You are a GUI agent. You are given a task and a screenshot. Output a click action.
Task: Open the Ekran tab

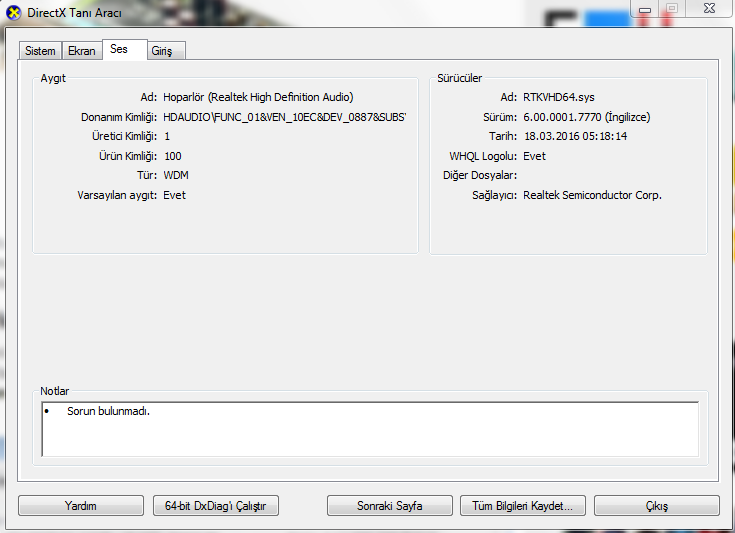(x=81, y=51)
